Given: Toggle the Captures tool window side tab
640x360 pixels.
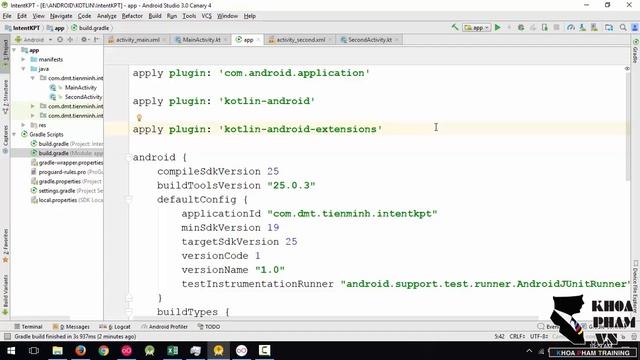Looking at the screenshot, I should (x=5, y=139).
